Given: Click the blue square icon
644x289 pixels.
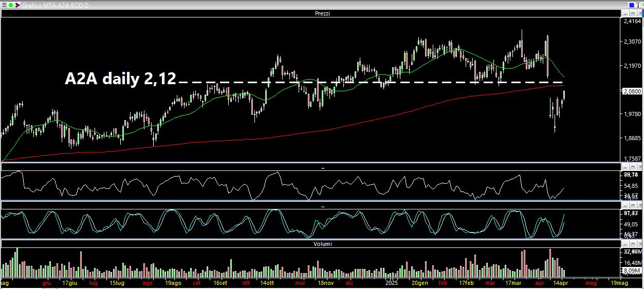Looking at the screenshot, I should [x=632, y=5].
